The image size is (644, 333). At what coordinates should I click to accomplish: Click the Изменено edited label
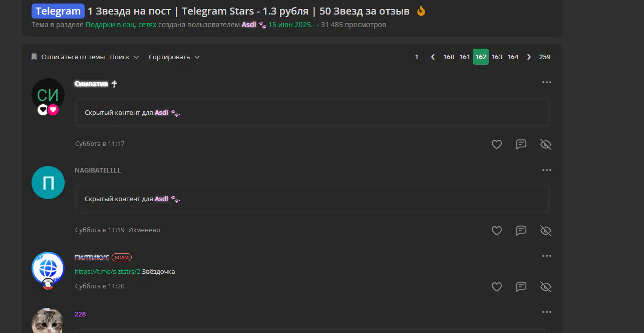point(144,230)
